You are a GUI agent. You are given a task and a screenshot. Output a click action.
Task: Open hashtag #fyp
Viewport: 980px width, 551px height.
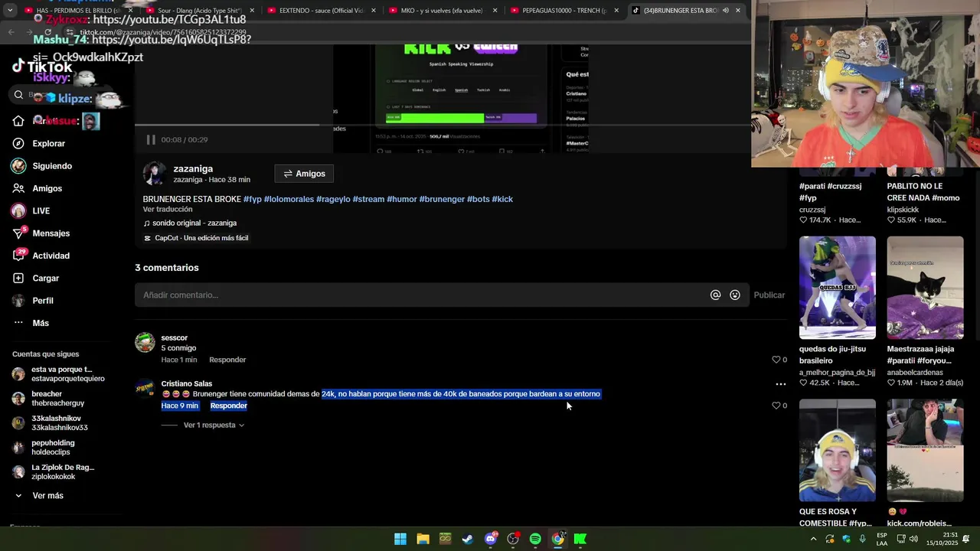(253, 199)
